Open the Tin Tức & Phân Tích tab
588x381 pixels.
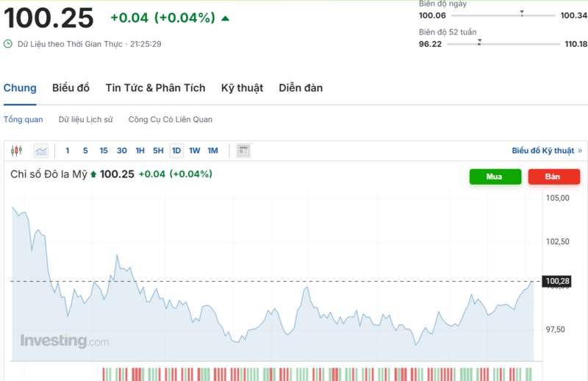(155, 88)
